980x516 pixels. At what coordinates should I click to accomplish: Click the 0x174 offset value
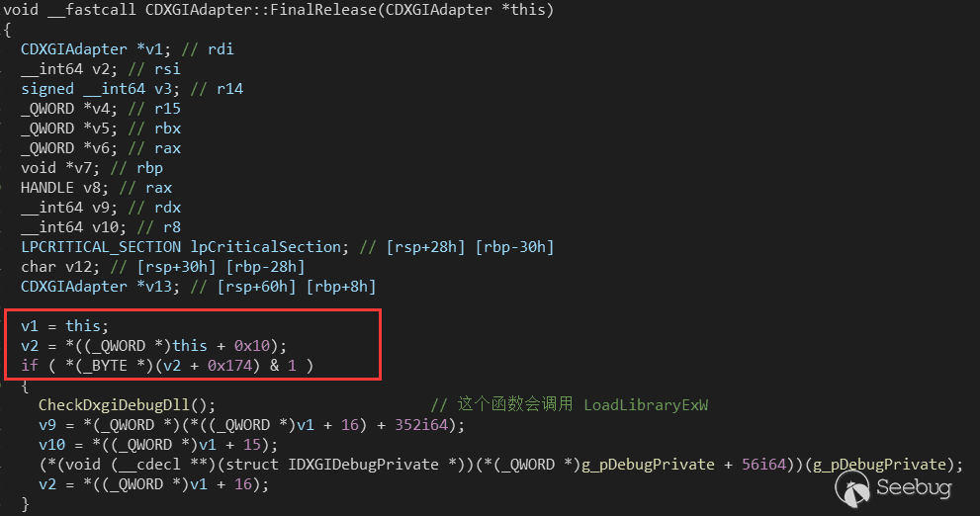coord(230,366)
